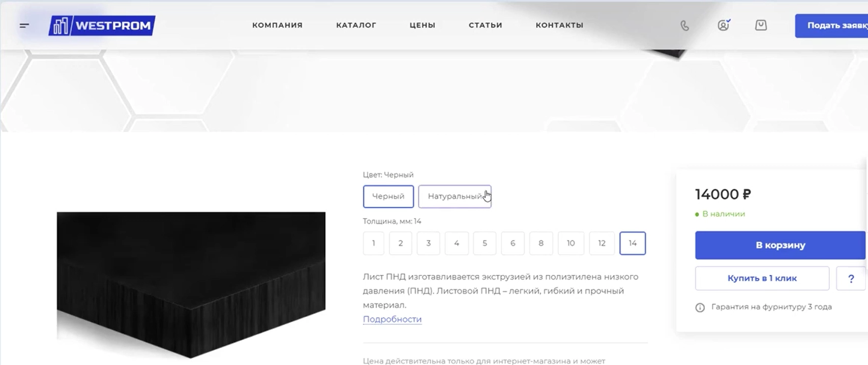Open the КАТАЛОГ menu item
The image size is (868, 365).
(x=356, y=25)
